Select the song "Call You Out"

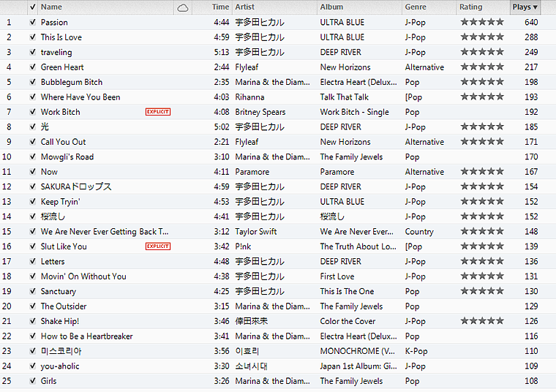(63, 142)
